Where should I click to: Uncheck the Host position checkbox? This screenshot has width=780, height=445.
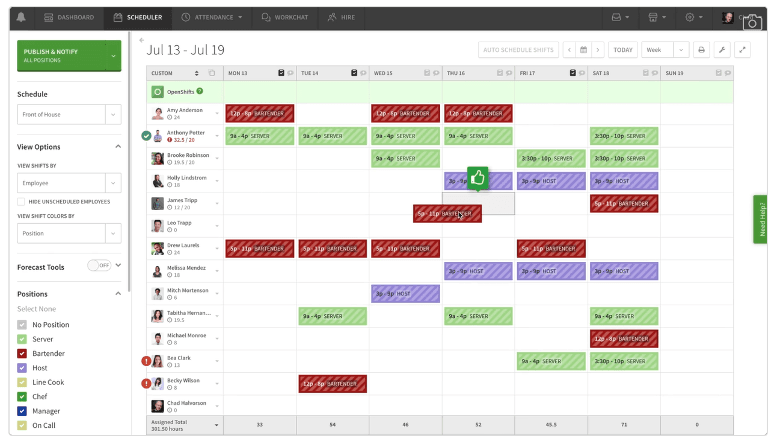tap(22, 367)
